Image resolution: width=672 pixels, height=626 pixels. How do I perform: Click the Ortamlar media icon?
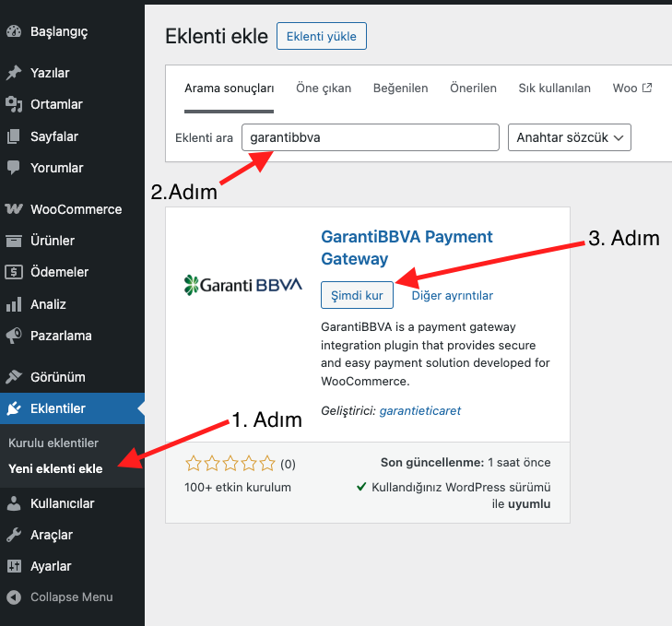[x=14, y=104]
